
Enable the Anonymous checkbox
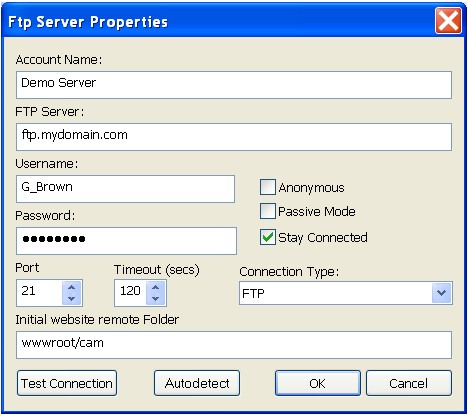[268, 187]
